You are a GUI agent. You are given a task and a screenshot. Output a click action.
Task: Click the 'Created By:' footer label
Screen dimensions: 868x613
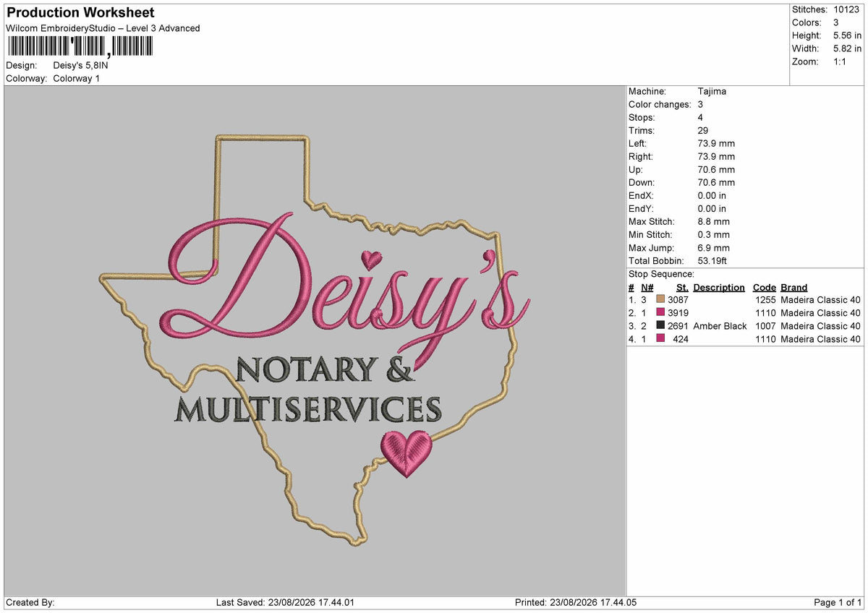(30, 602)
